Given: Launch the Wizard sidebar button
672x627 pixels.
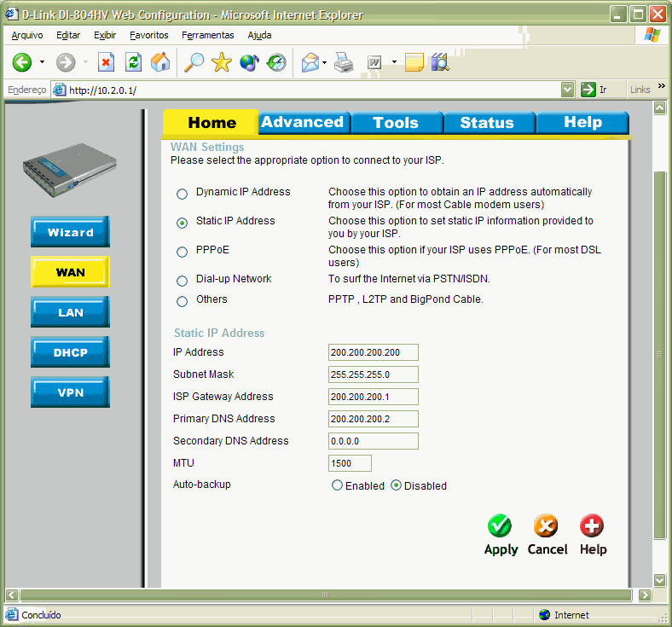Looking at the screenshot, I should pyautogui.click(x=70, y=232).
